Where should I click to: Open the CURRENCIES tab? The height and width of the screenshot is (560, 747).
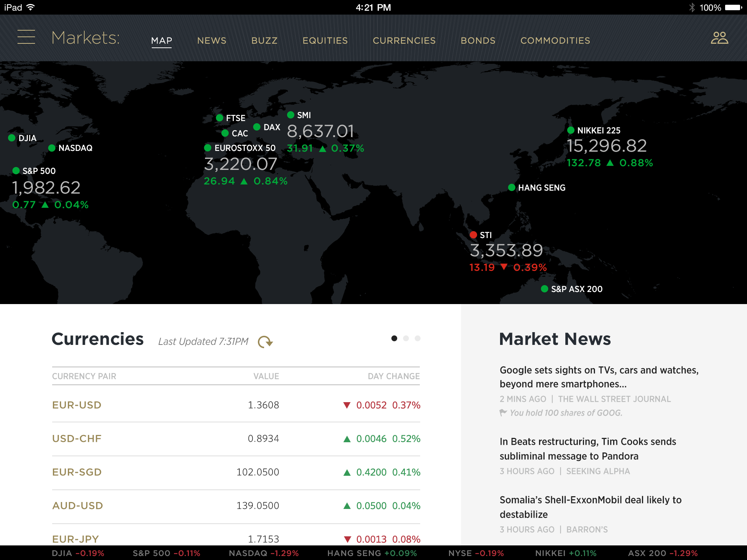click(404, 40)
